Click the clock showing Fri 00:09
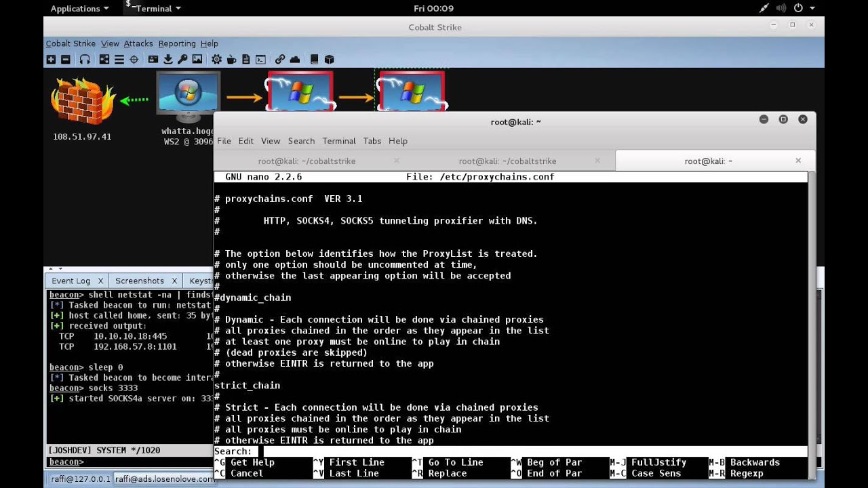868x488 pixels. 433,8
